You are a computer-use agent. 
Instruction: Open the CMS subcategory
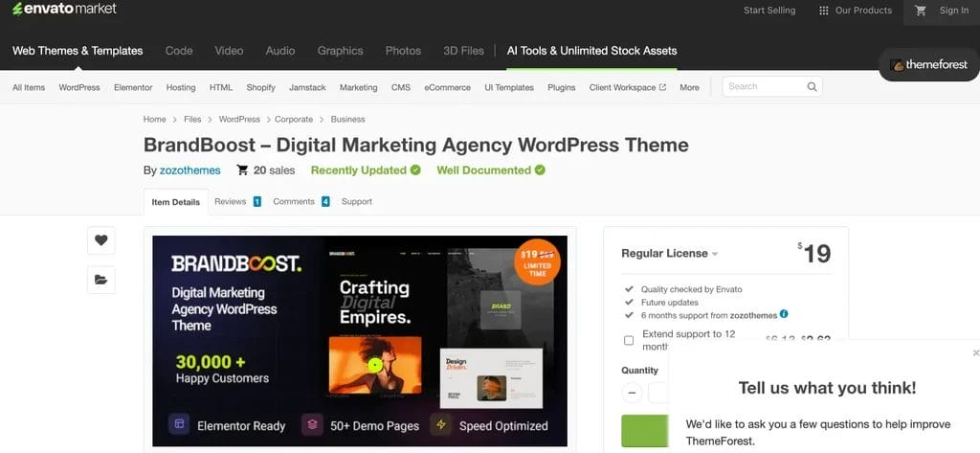click(x=401, y=87)
